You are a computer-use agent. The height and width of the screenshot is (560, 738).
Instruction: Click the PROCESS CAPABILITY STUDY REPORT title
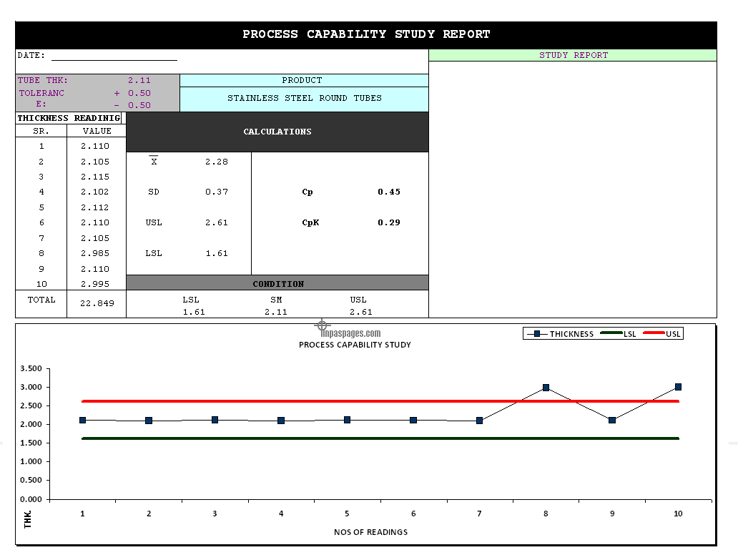click(x=366, y=34)
